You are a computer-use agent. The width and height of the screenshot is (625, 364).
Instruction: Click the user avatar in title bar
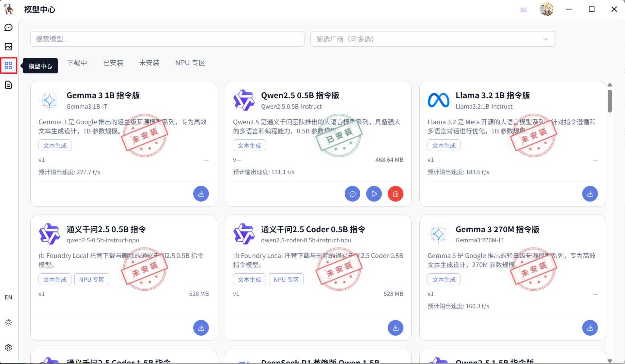click(547, 9)
